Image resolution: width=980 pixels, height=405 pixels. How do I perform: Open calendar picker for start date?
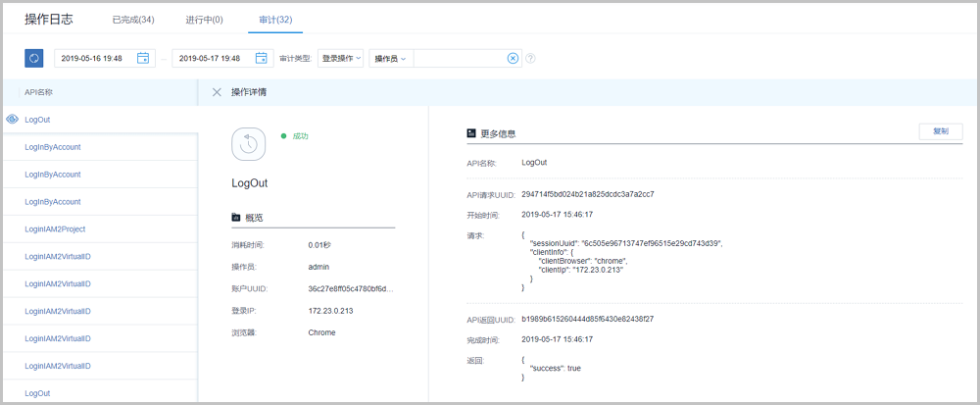point(143,59)
